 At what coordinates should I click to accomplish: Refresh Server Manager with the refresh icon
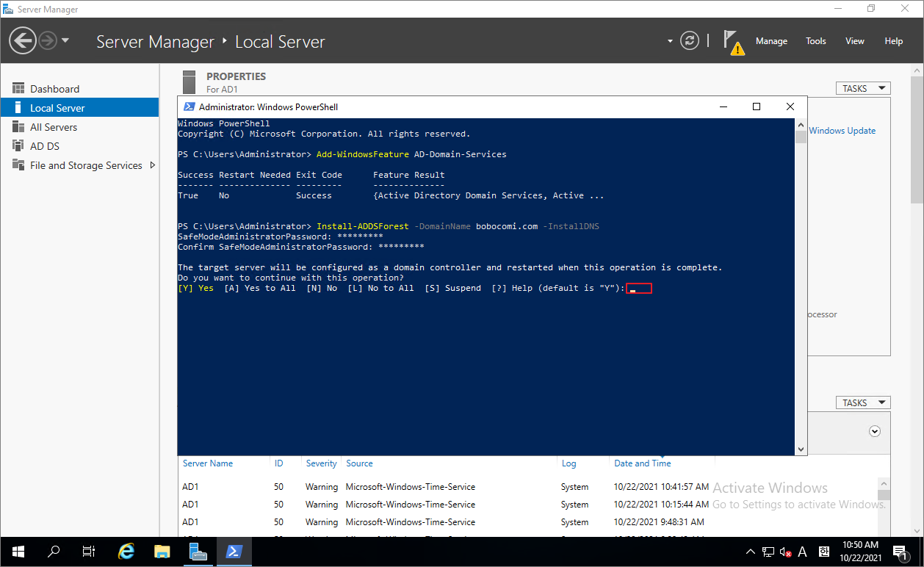pyautogui.click(x=689, y=41)
